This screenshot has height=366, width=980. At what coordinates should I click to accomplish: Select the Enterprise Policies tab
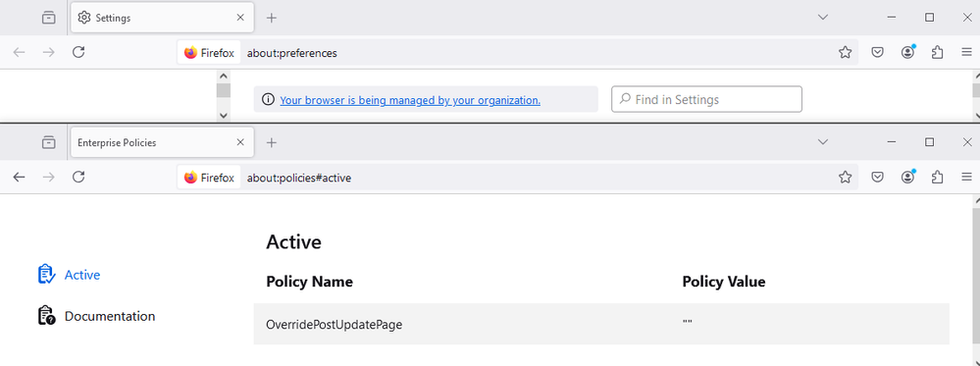[x=163, y=142]
